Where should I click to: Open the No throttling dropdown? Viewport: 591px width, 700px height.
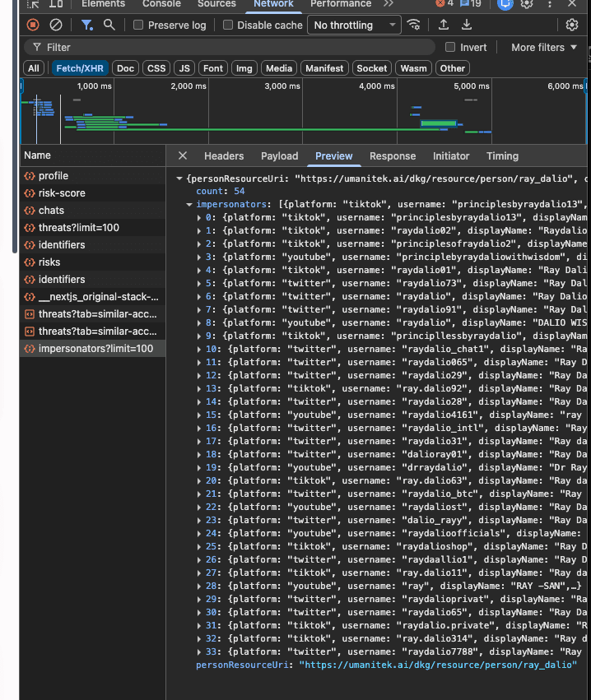[x=354, y=25]
